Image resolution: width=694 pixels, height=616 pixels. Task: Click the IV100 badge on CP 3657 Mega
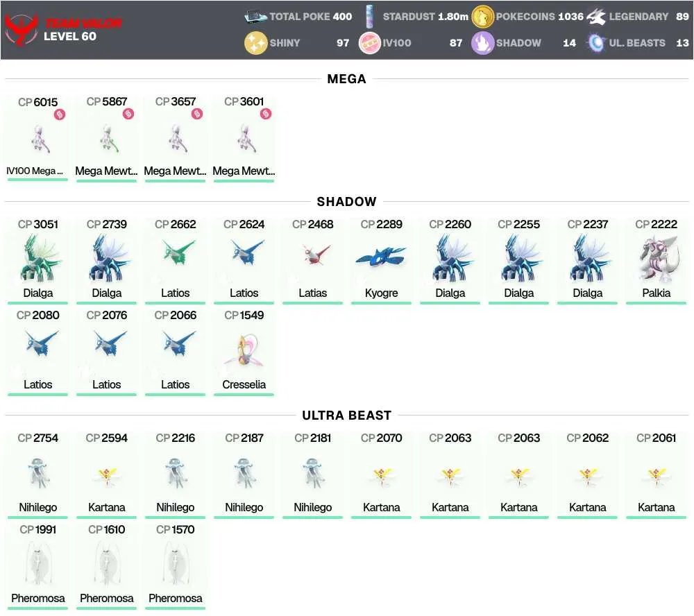click(197, 114)
